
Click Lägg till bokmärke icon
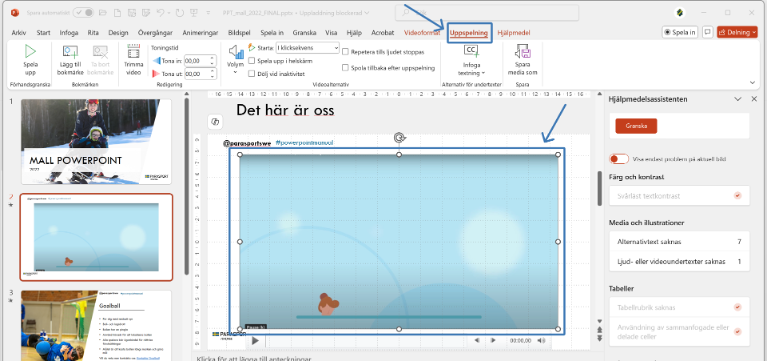(71, 52)
